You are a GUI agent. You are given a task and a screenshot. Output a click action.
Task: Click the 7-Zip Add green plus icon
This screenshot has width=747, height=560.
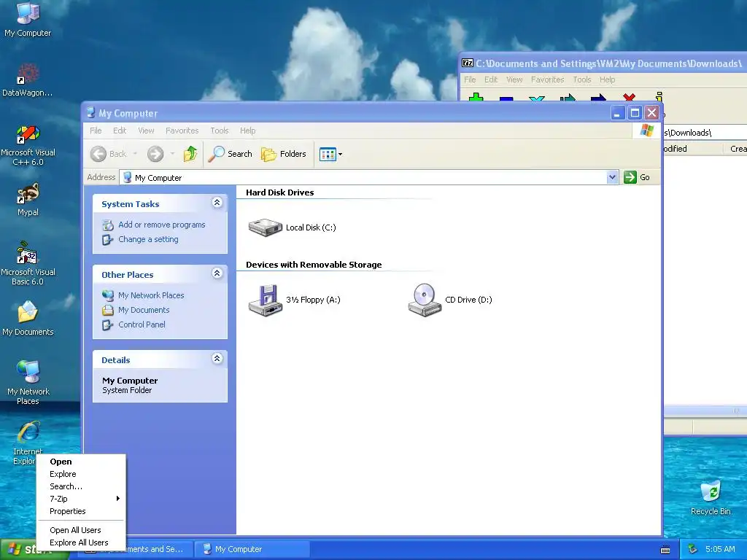tap(476, 97)
